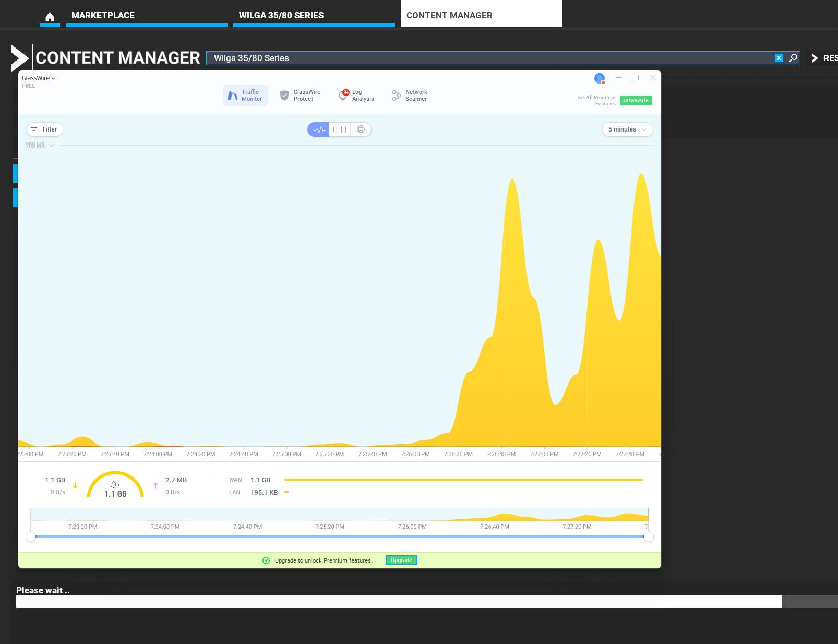Viewport: 838px width, 644px height.
Task: Click the Wilga 35/80 Series search field
Action: [x=490, y=58]
